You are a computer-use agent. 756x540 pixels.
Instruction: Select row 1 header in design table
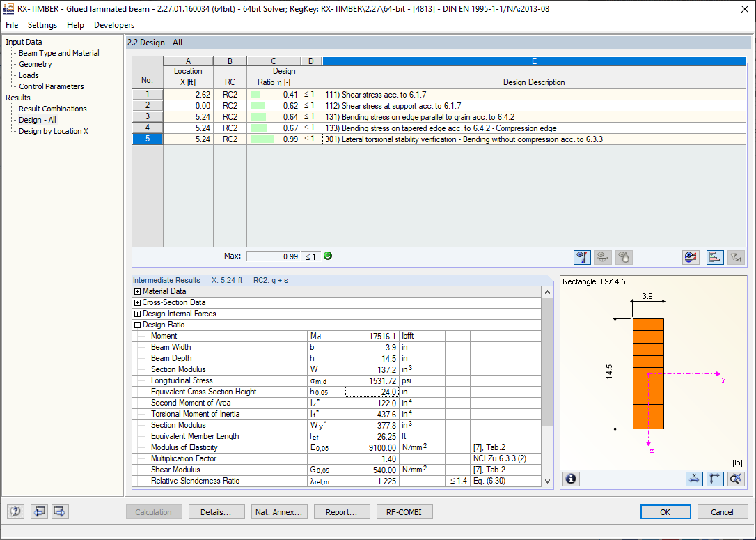click(x=148, y=95)
